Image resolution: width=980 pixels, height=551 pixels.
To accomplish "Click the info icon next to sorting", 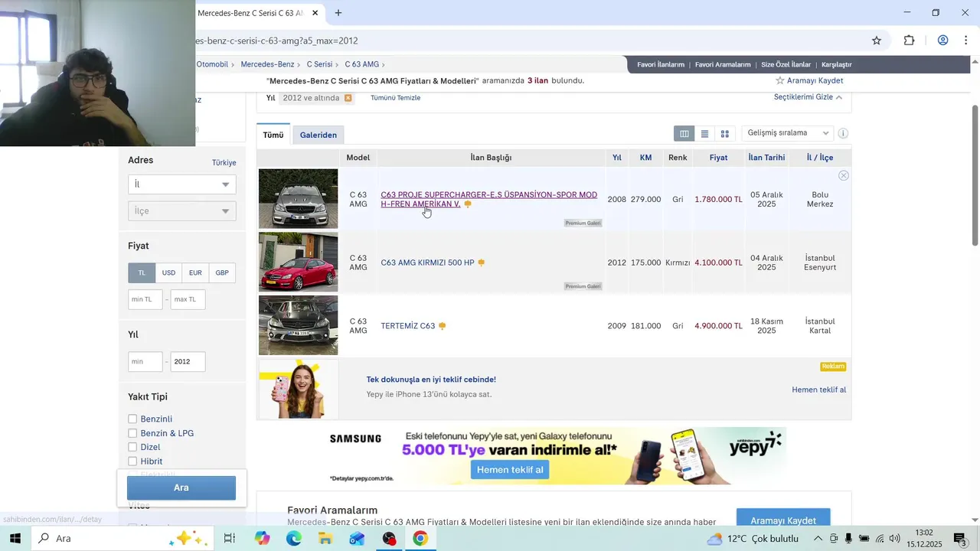I will click(843, 134).
